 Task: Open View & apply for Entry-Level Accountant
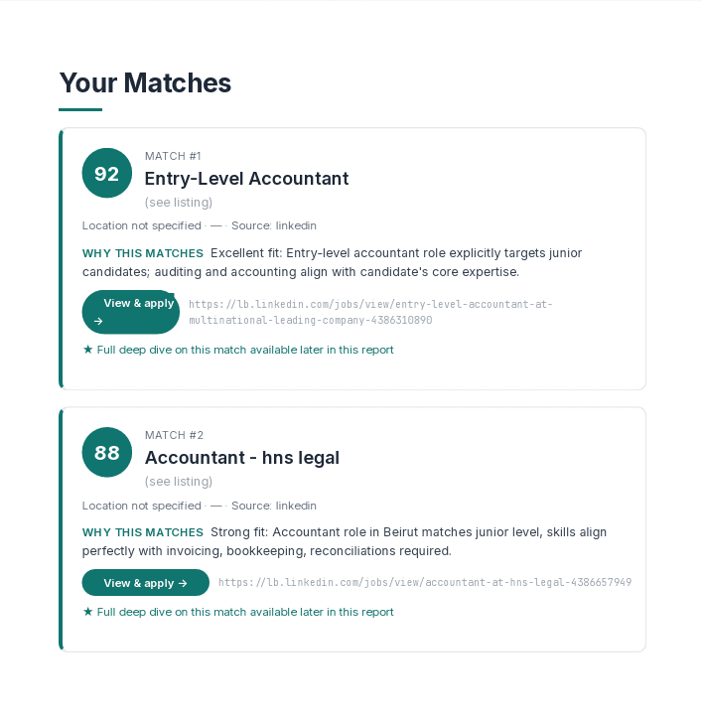point(130,312)
